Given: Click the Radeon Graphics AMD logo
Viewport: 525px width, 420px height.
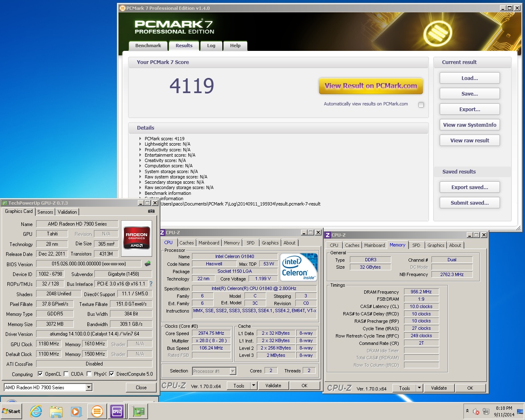Looking at the screenshot, I should pos(137,238).
